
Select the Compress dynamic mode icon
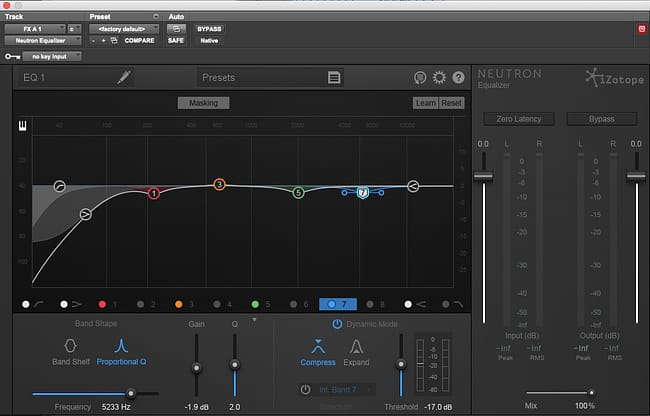click(x=318, y=346)
